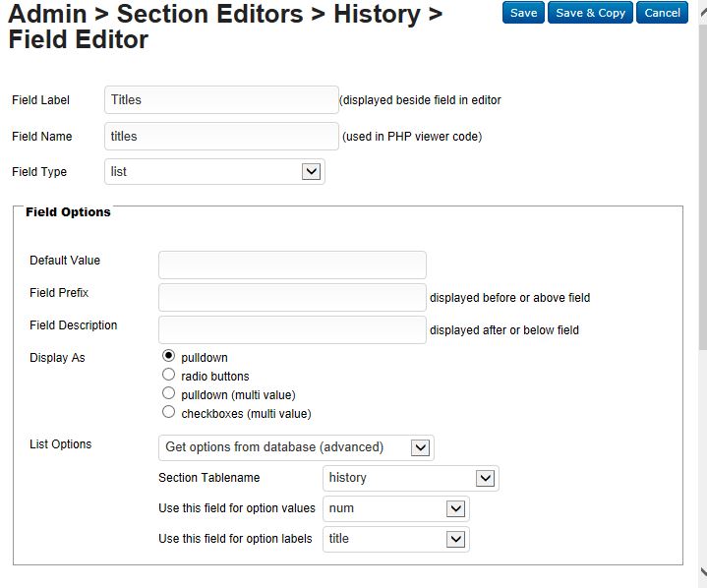This screenshot has height=588, width=707.
Task: Click into the Field Prefix input
Action: click(292, 297)
